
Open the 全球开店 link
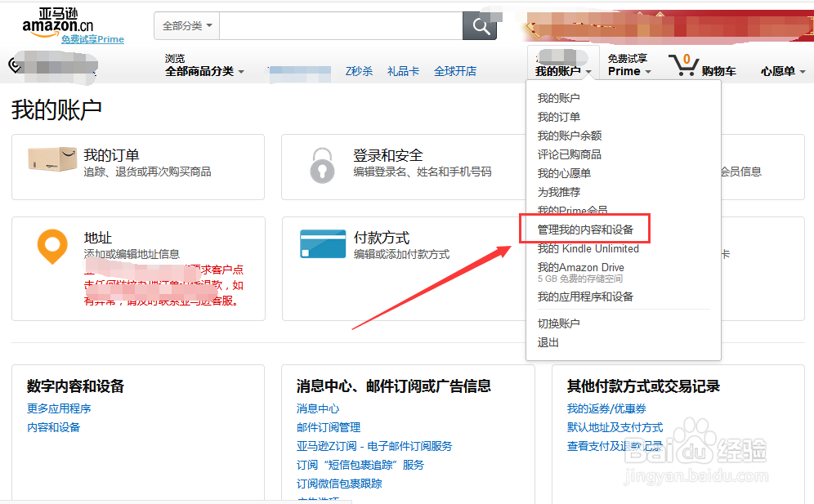tap(455, 71)
